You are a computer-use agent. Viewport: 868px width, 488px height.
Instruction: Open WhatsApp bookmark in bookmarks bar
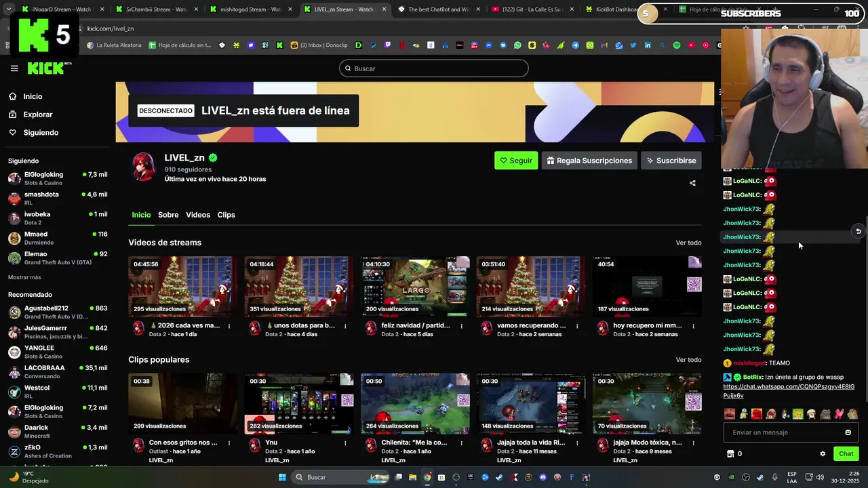[x=517, y=45]
